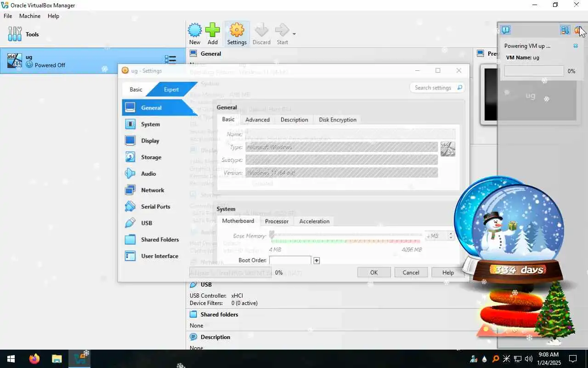Cancel the Powering VM up notification
This screenshot has width=588, height=368.
(576, 46)
